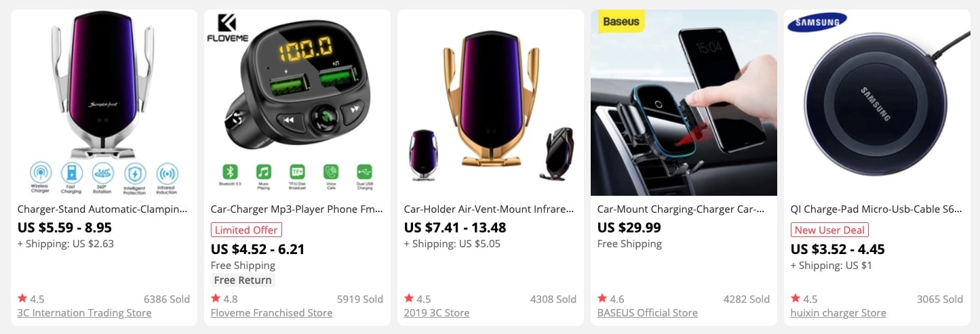Open the Samsung wireless charge pad image
The image size is (980, 334).
tap(877, 103)
